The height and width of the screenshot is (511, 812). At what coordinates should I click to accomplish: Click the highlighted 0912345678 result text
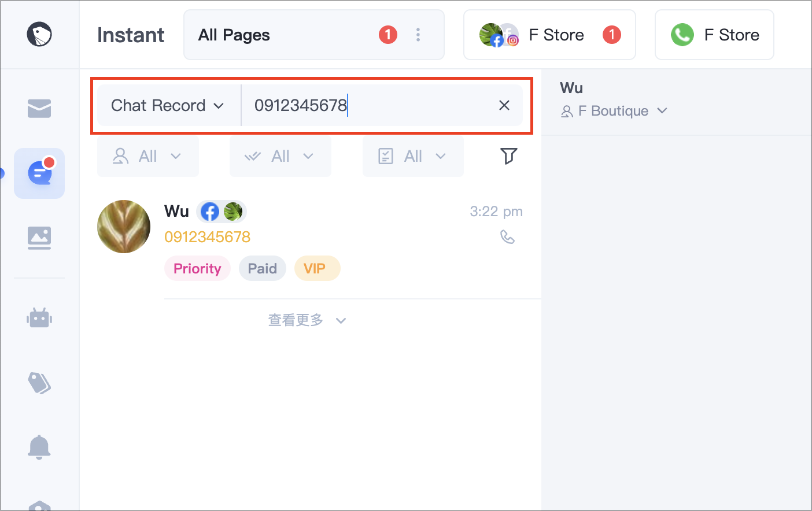pos(207,237)
